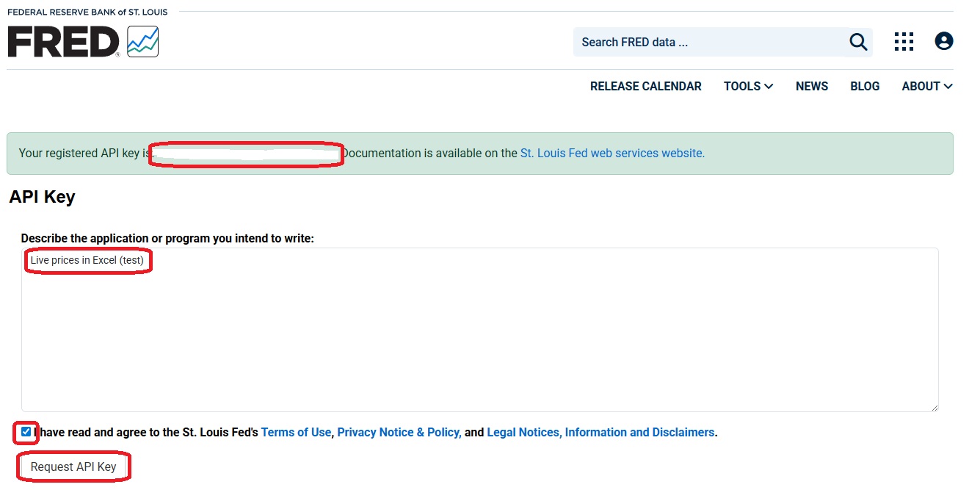Image resolution: width=980 pixels, height=490 pixels.
Task: Open the apps grid menu icon
Action: click(904, 42)
